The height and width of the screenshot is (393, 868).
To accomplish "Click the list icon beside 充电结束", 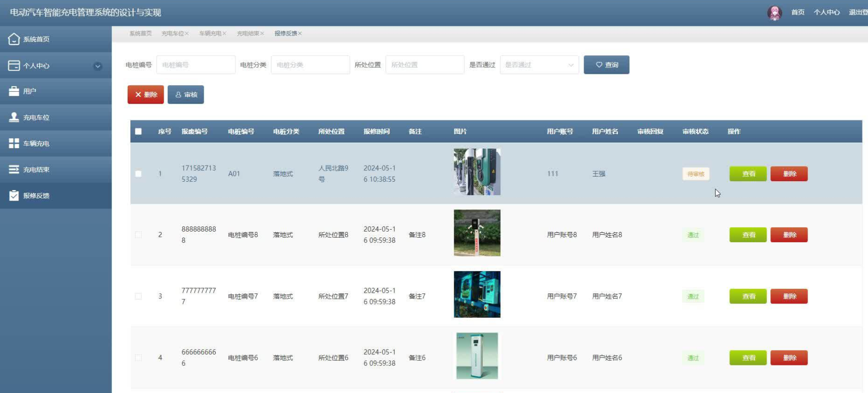I will [14, 169].
